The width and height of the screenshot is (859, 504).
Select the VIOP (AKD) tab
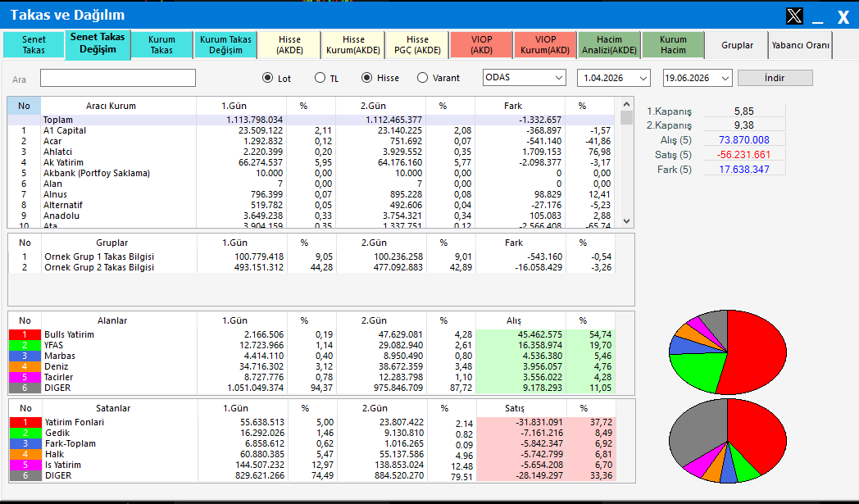(481, 44)
